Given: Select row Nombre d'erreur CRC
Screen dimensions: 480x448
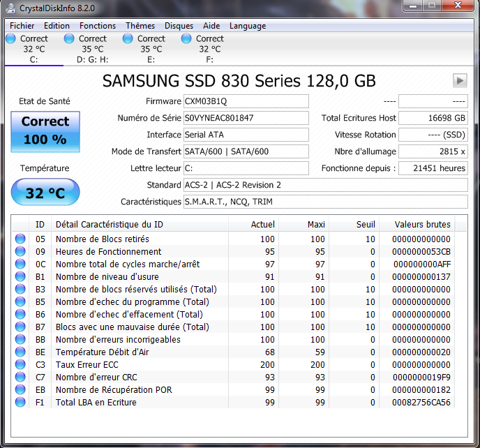Looking at the screenshot, I should click(233, 377).
